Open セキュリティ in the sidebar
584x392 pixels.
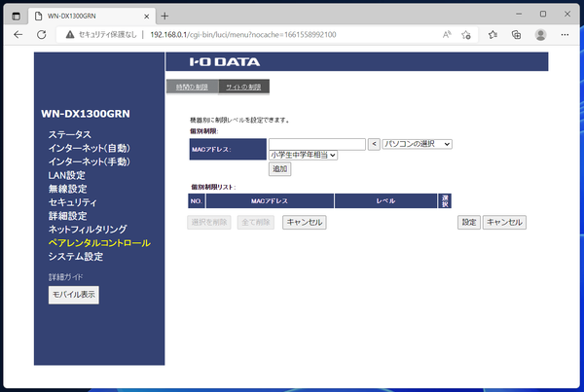coord(72,201)
